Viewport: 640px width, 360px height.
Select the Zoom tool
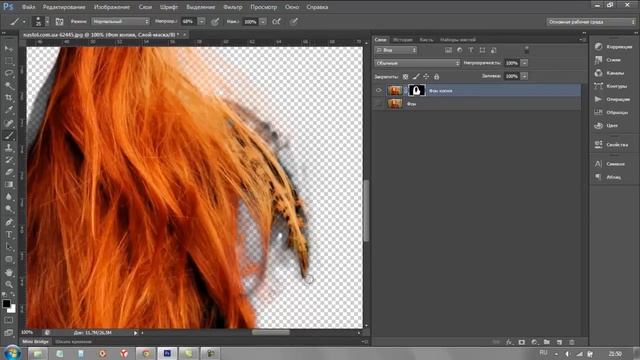click(x=9, y=284)
